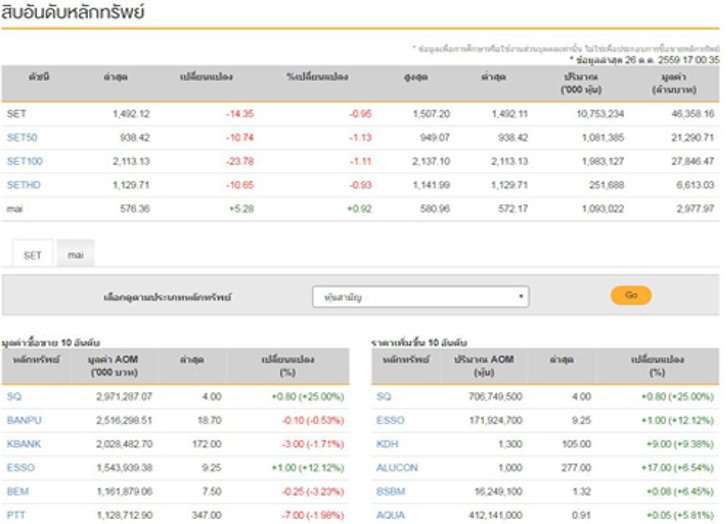Select KBANK change -3.00 (-1.71%)
Screen dimensions: 728x524
point(313,444)
